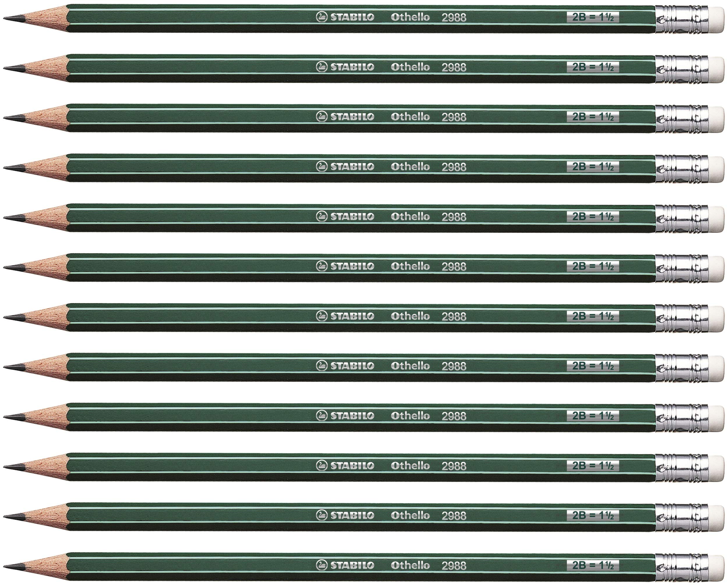Click the swan logo on the sixth pencil
This screenshot has height=586, width=728.
pos(321,266)
